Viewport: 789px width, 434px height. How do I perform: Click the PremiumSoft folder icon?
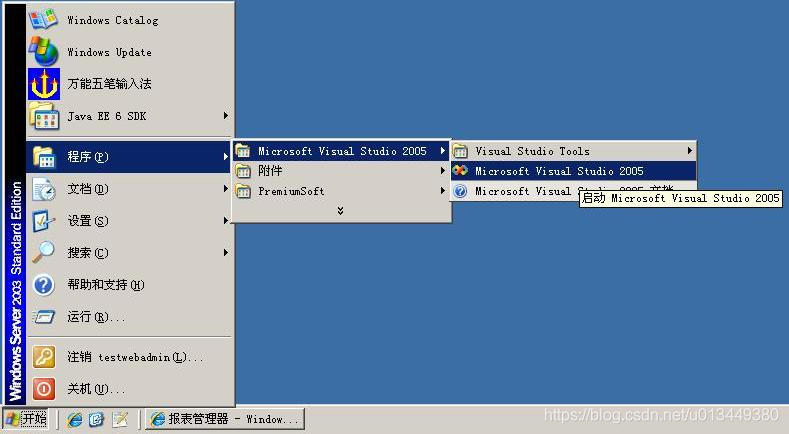point(243,191)
